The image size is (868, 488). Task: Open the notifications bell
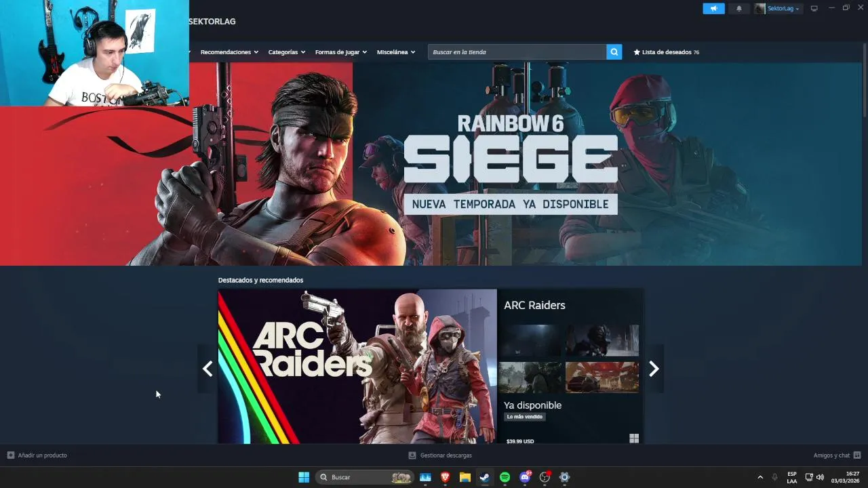[739, 9]
